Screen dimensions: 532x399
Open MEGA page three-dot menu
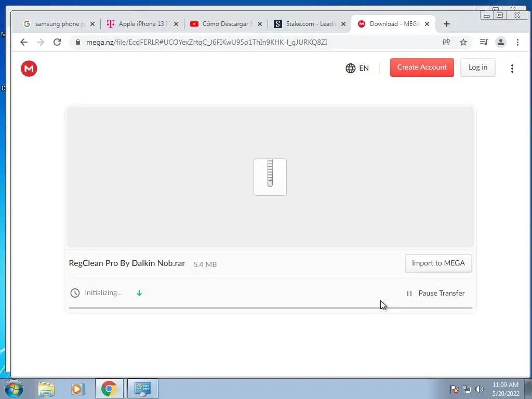point(512,68)
